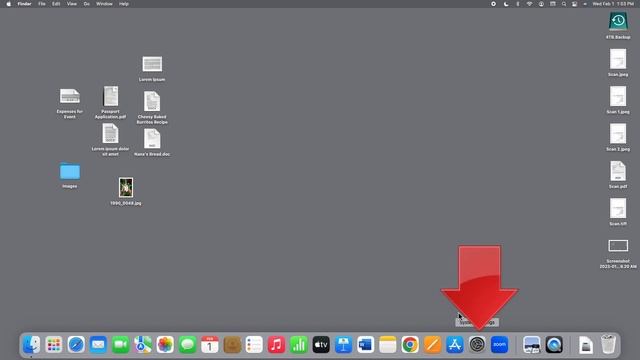Open Spotlight search in menu bar

pyautogui.click(x=564, y=4)
